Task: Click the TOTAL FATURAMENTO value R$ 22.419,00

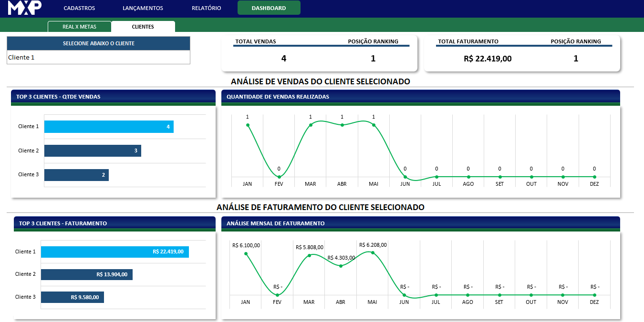Action: click(488, 59)
